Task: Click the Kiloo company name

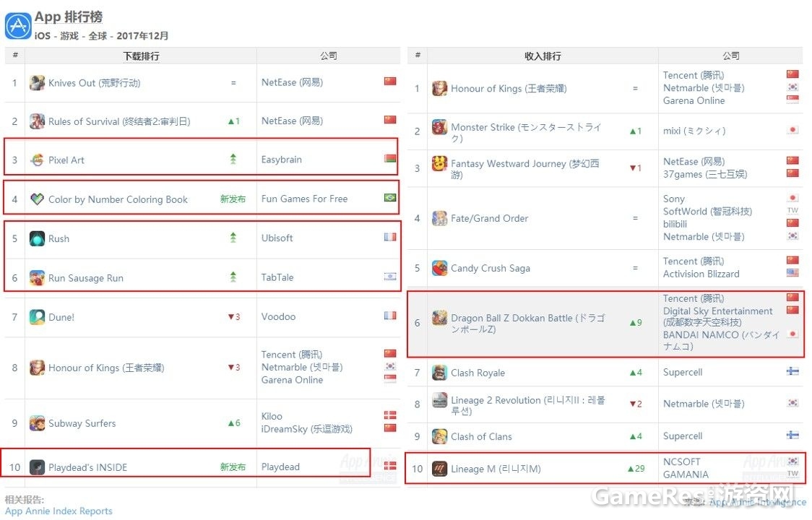Action: (x=272, y=417)
